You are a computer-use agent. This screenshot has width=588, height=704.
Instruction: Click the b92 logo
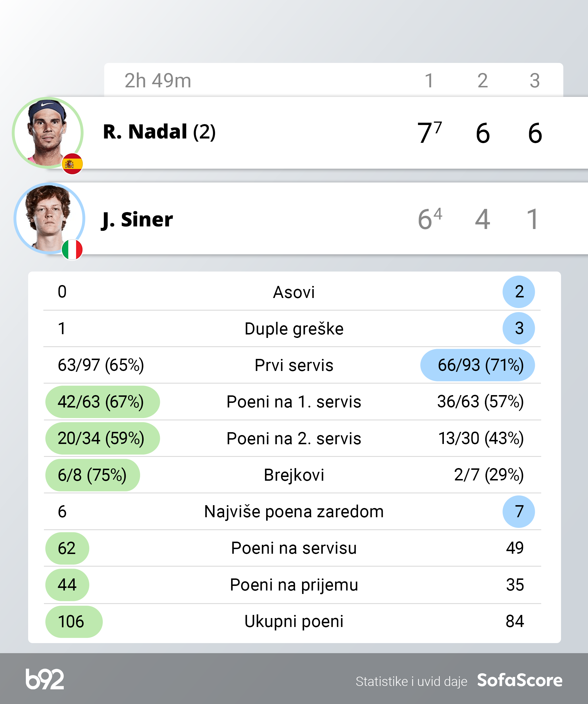45,679
